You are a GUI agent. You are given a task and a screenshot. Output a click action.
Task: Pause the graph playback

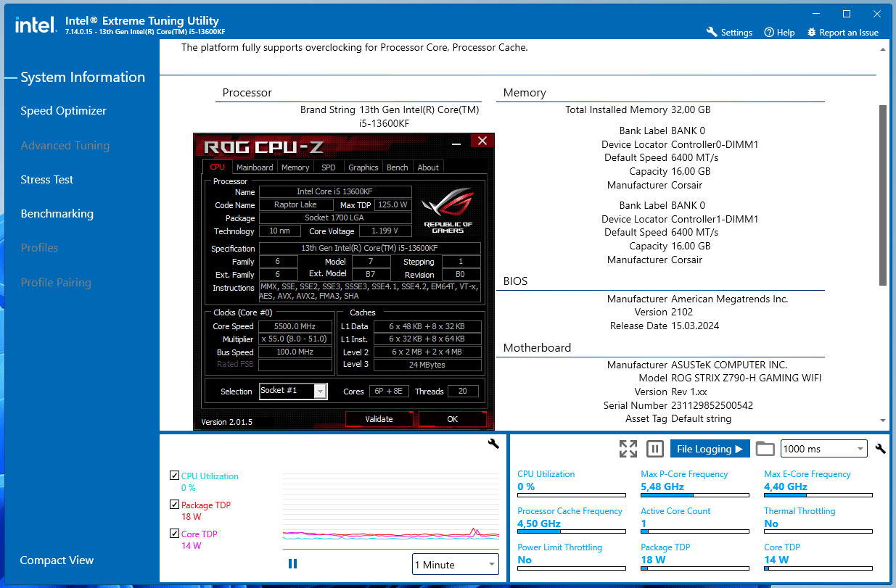click(x=293, y=563)
